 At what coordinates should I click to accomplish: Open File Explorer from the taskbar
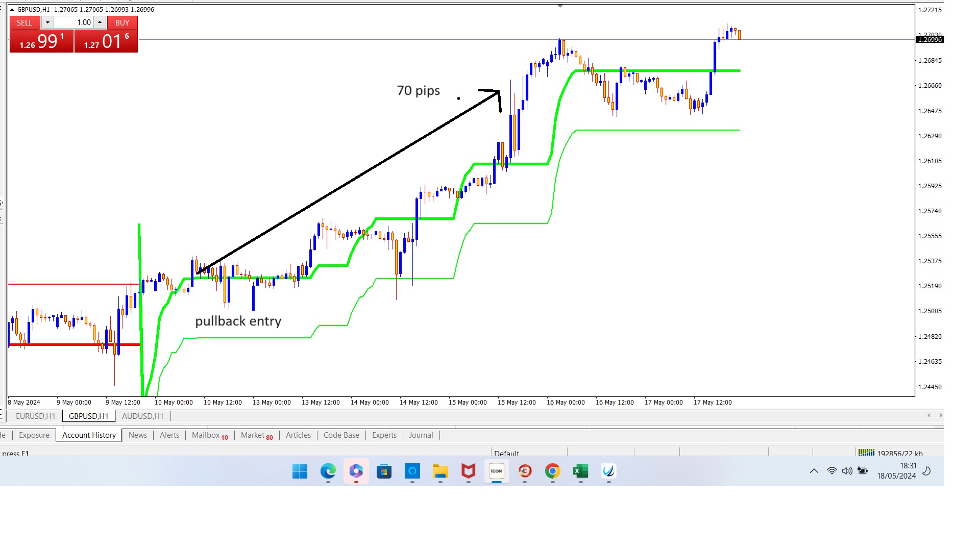[440, 471]
